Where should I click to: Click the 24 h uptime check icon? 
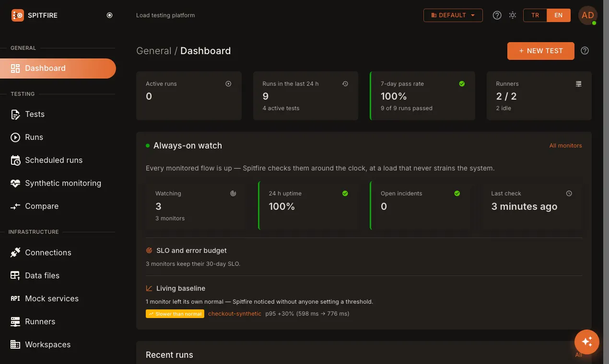(345, 193)
